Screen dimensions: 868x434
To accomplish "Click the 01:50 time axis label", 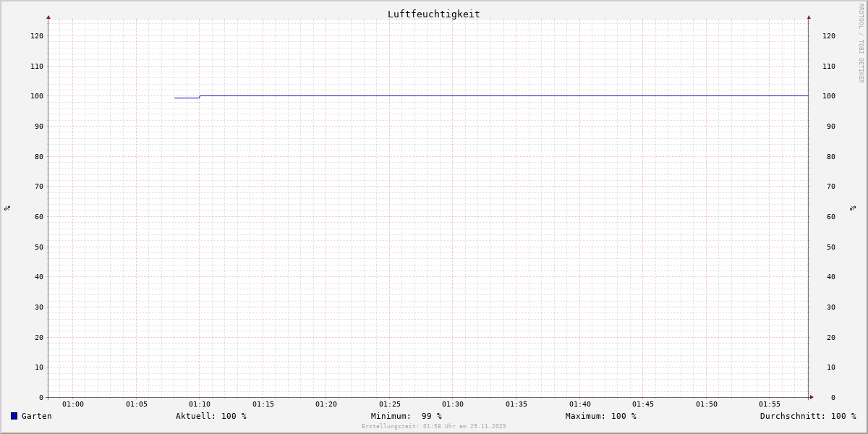I will pyautogui.click(x=707, y=404).
